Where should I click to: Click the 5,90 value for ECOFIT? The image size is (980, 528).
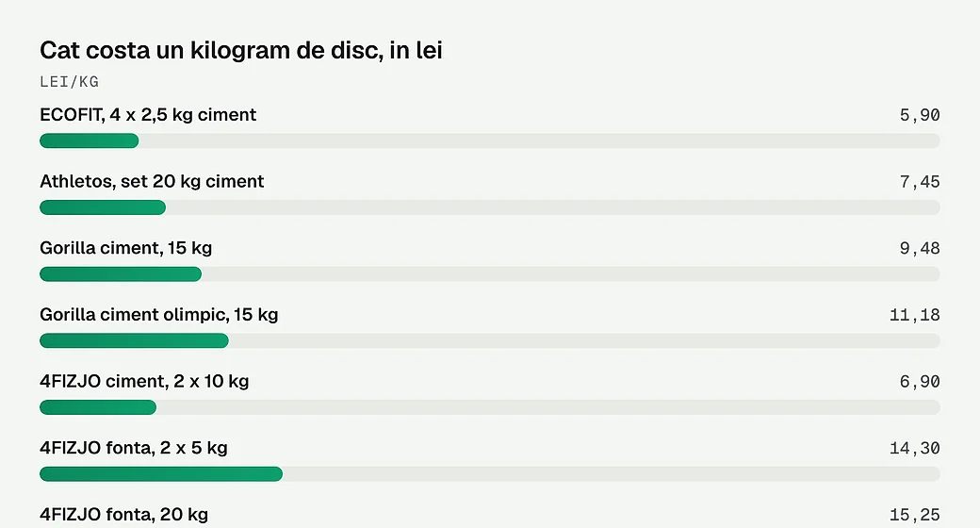pos(920,115)
